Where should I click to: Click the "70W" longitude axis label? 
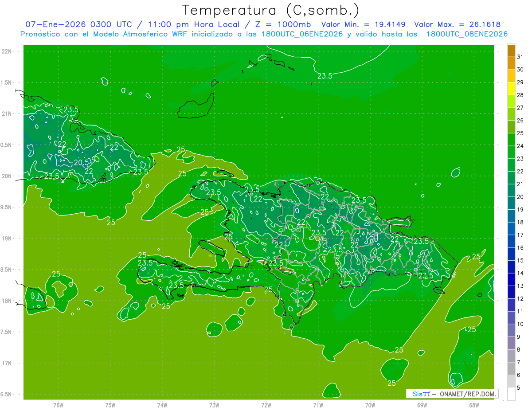tap(370, 405)
